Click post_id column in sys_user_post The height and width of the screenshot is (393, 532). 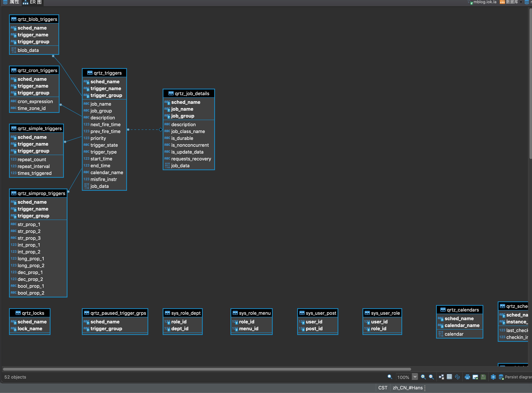(318, 328)
